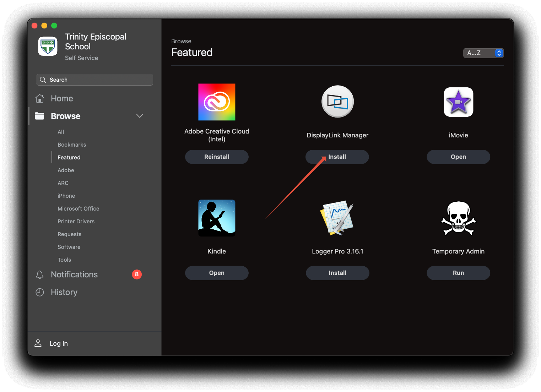The image size is (541, 392).
Task: Click the Trinity Episcopal School shield logo
Action: click(48, 46)
